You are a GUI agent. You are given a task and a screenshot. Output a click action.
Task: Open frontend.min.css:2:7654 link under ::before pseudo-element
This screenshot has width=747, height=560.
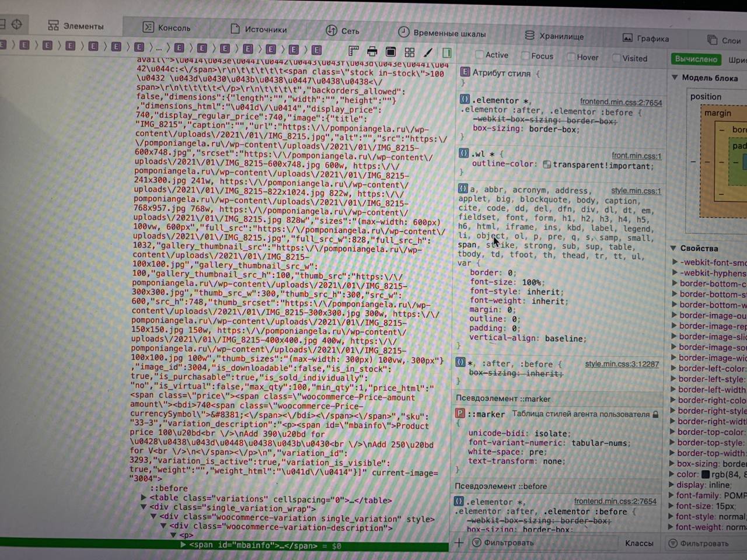pos(615,501)
